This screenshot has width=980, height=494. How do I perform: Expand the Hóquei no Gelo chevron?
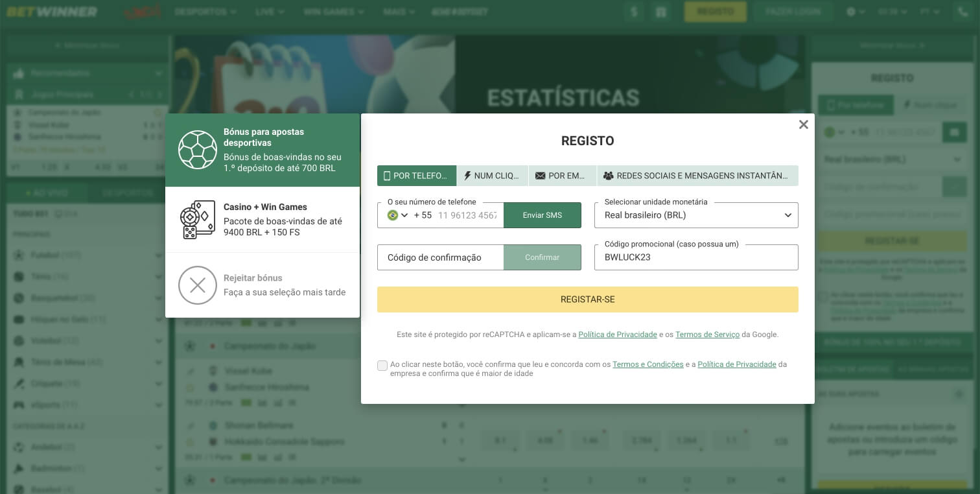pyautogui.click(x=159, y=320)
